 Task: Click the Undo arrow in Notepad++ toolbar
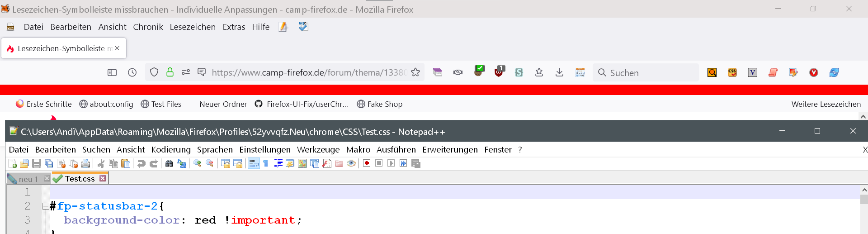pyautogui.click(x=141, y=163)
